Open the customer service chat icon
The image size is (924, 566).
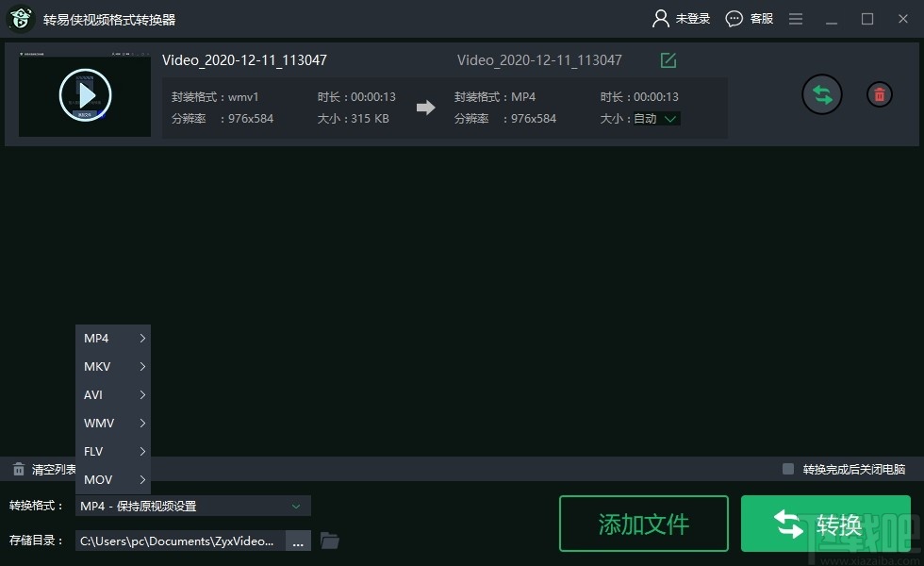(733, 18)
